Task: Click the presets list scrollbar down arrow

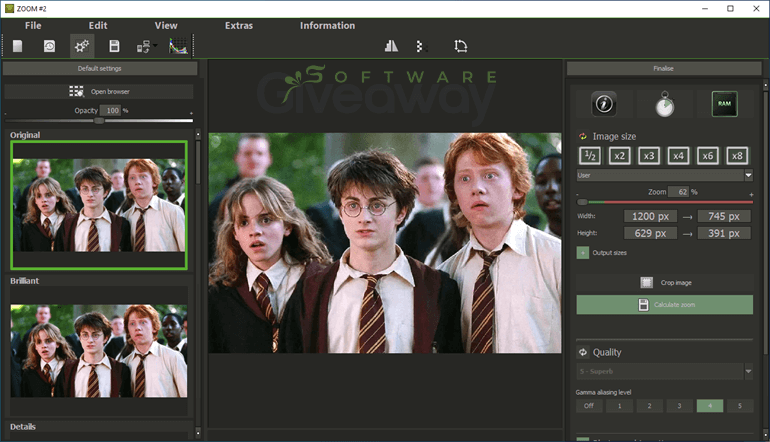Action: [x=198, y=433]
